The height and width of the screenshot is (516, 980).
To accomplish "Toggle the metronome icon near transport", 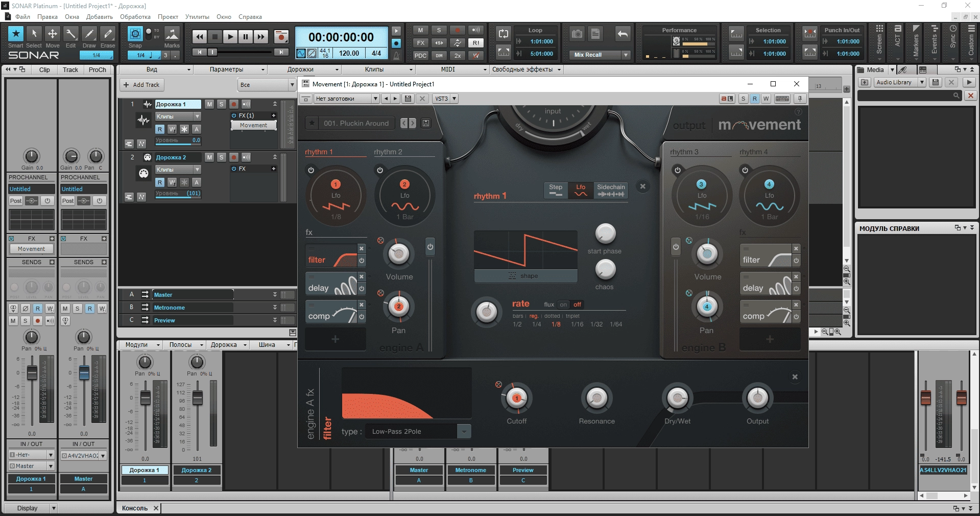I will (x=396, y=55).
